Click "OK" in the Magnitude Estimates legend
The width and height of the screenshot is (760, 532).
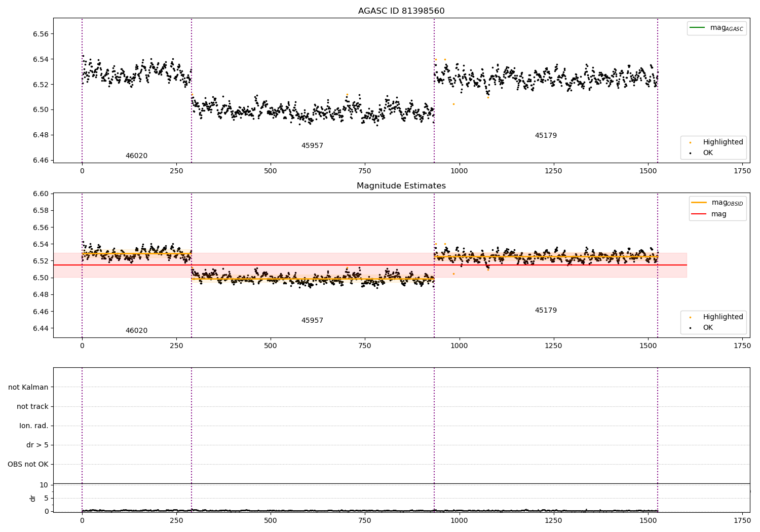pyautogui.click(x=708, y=328)
